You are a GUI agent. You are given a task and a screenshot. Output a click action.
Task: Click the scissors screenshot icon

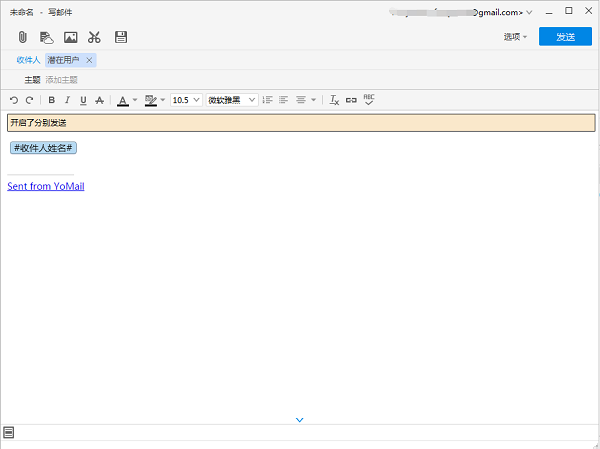tap(95, 37)
